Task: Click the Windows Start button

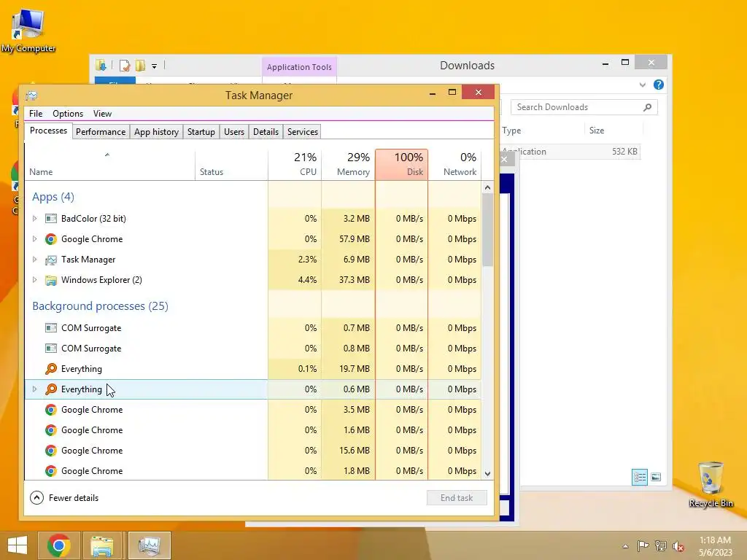Action: point(18,545)
